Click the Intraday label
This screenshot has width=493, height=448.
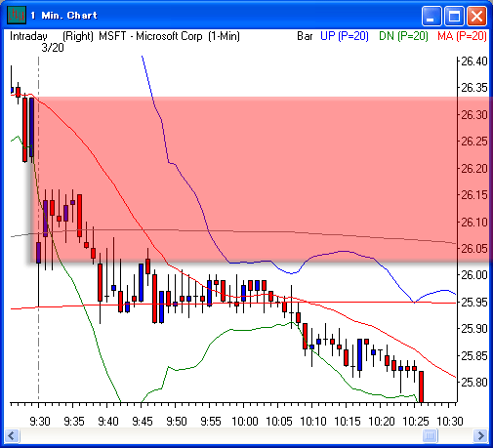(x=28, y=36)
